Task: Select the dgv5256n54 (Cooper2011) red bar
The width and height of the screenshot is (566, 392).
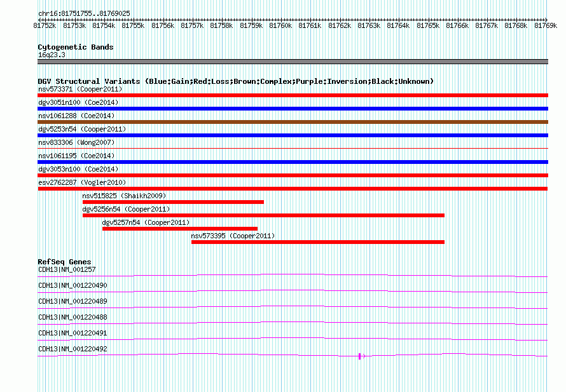Action: point(263,215)
